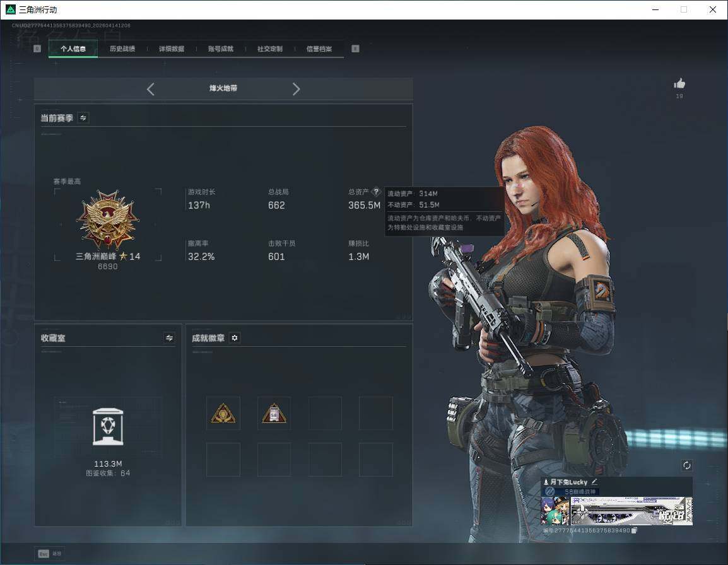The image size is (728, 565).
Task: Click the 113.3M collection value
Action: coord(108,464)
